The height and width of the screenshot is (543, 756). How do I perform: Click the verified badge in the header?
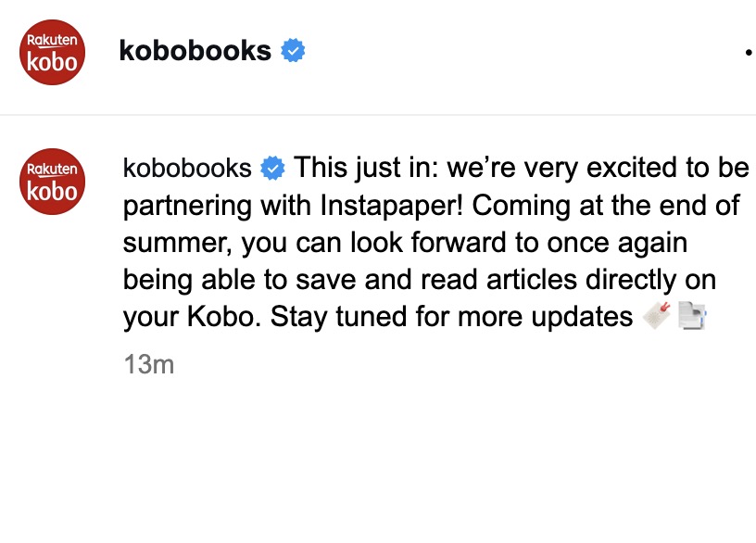coord(293,51)
